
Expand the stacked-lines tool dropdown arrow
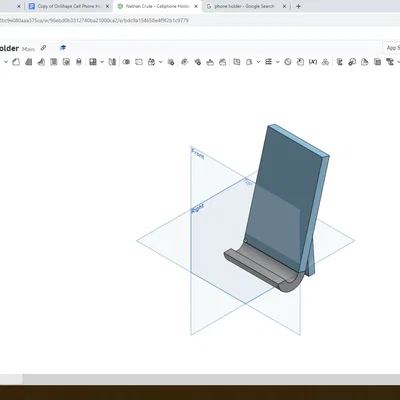[x=278, y=62]
